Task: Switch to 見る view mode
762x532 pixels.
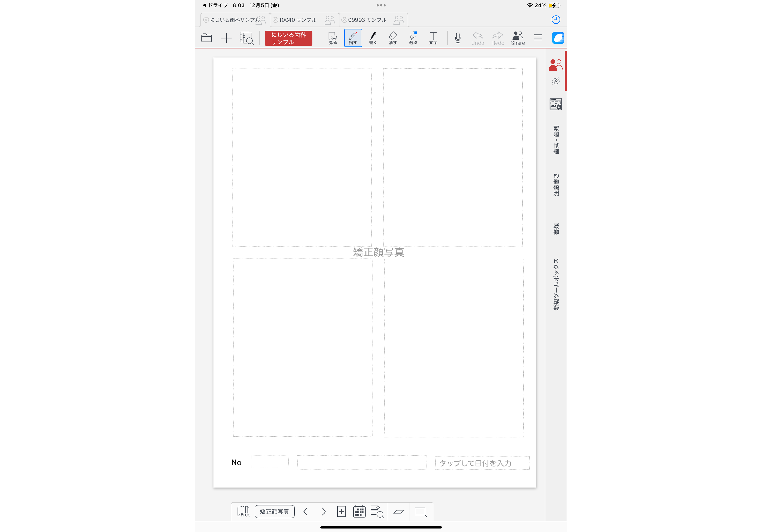Action: 332,38
